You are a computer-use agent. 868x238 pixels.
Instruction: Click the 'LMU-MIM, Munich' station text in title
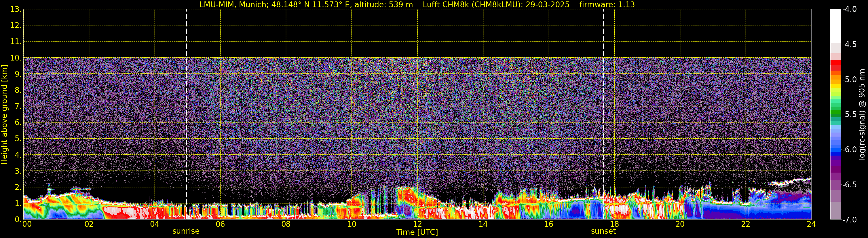(x=233, y=5)
